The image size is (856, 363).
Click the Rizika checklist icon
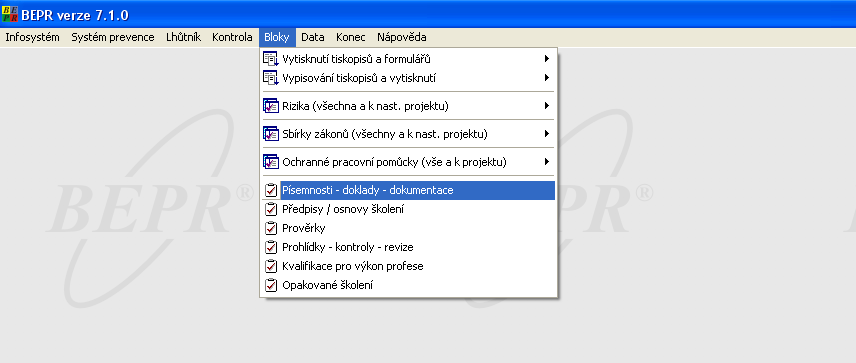tap(271, 106)
